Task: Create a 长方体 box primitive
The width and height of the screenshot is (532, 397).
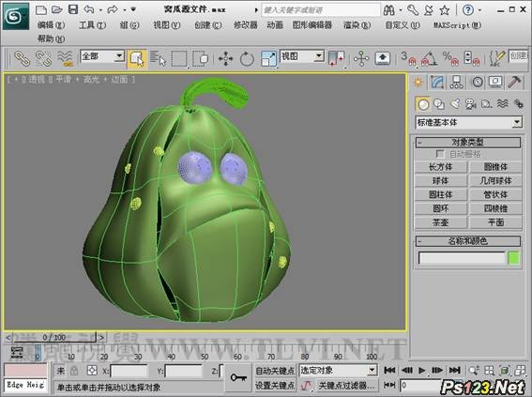Action: [x=441, y=167]
